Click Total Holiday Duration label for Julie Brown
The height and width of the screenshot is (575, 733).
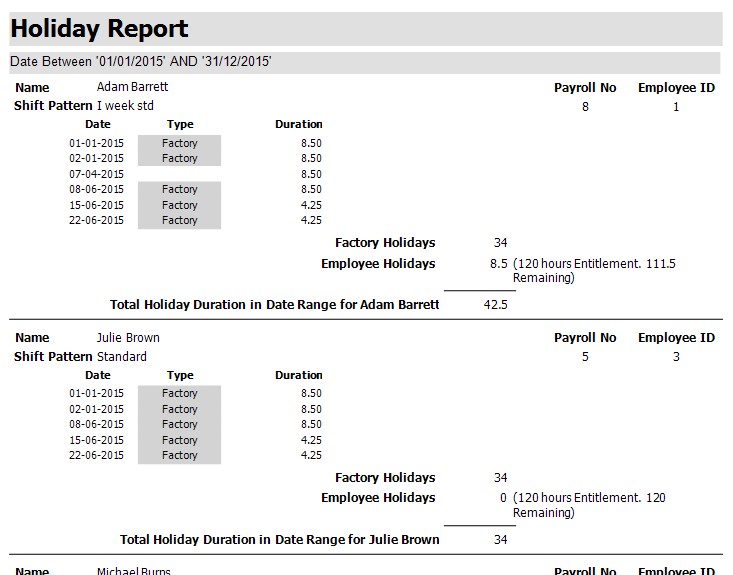pyautogui.click(x=279, y=540)
